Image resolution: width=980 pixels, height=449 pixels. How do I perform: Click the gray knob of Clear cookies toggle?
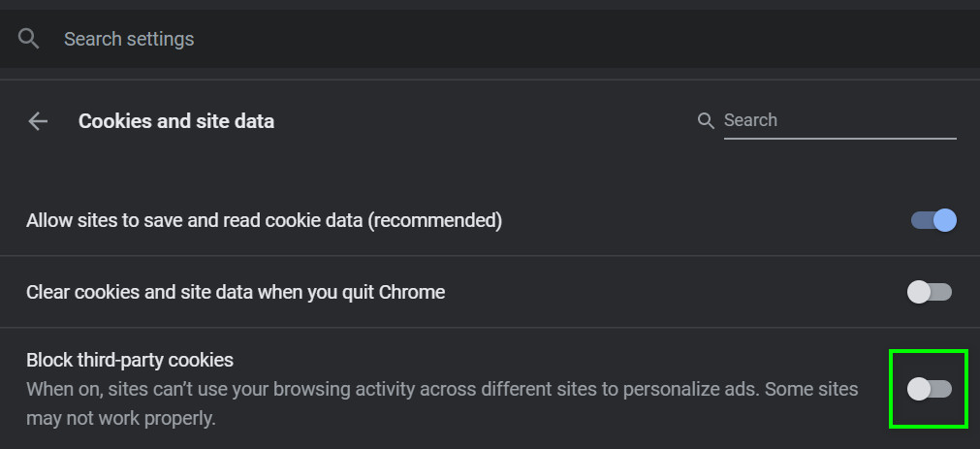918,292
